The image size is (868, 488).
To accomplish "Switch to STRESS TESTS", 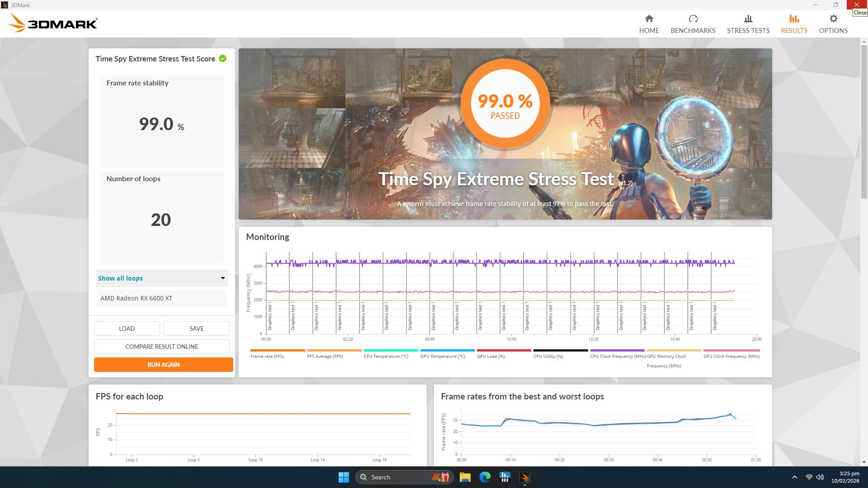I will pos(748,24).
